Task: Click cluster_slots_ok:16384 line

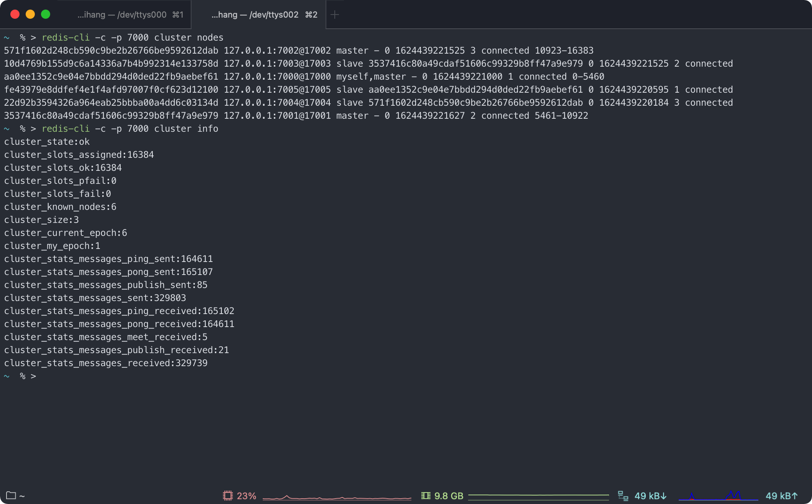Action: (63, 168)
